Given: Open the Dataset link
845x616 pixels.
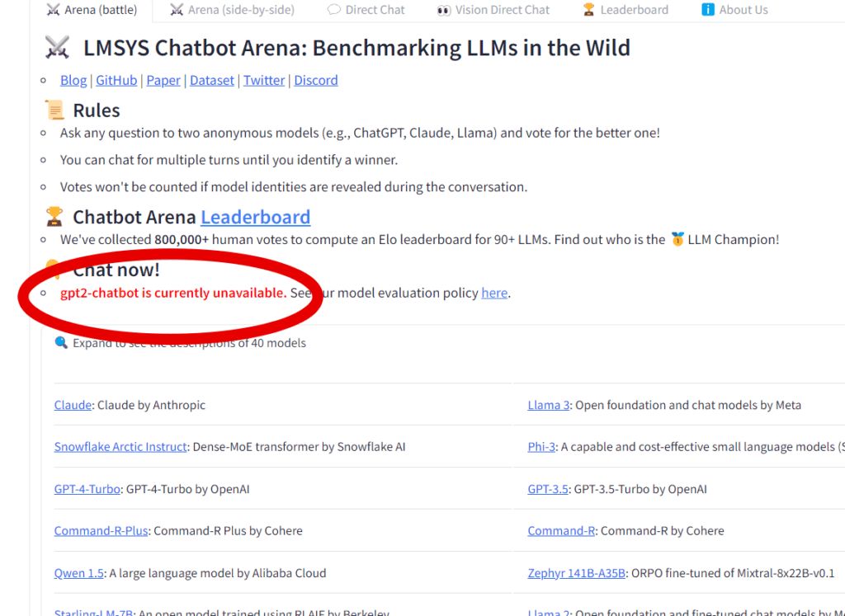Looking at the screenshot, I should click(x=212, y=80).
